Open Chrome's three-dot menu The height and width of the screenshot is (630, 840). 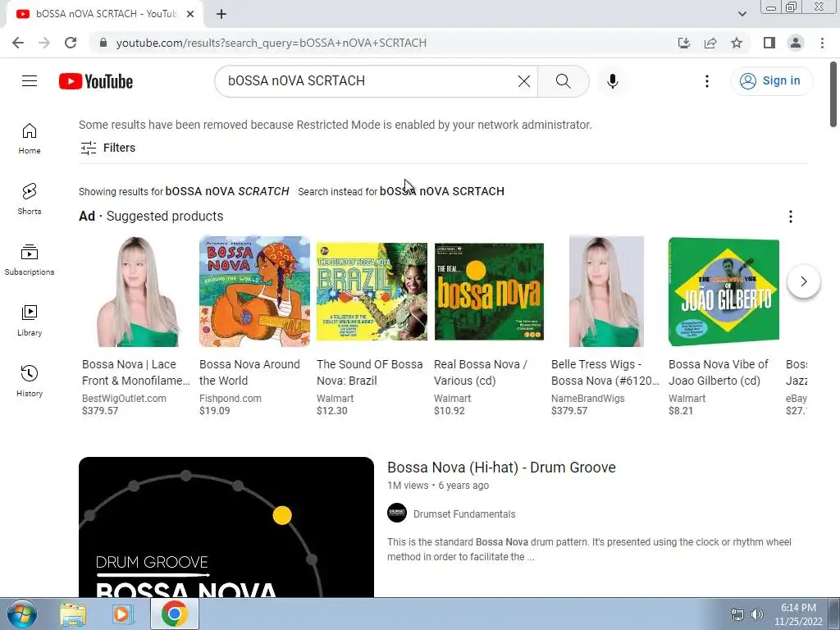(x=822, y=43)
